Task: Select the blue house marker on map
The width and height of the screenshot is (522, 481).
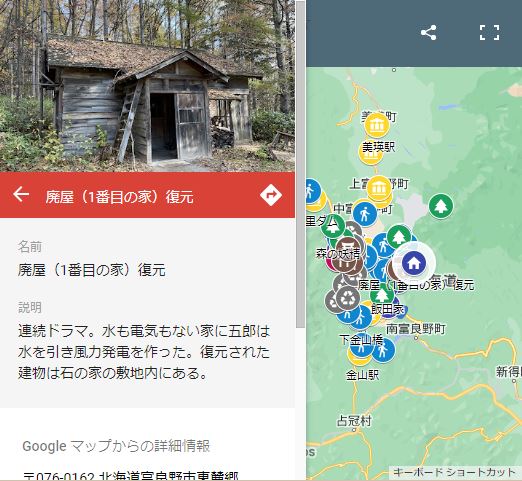Action: tap(414, 263)
